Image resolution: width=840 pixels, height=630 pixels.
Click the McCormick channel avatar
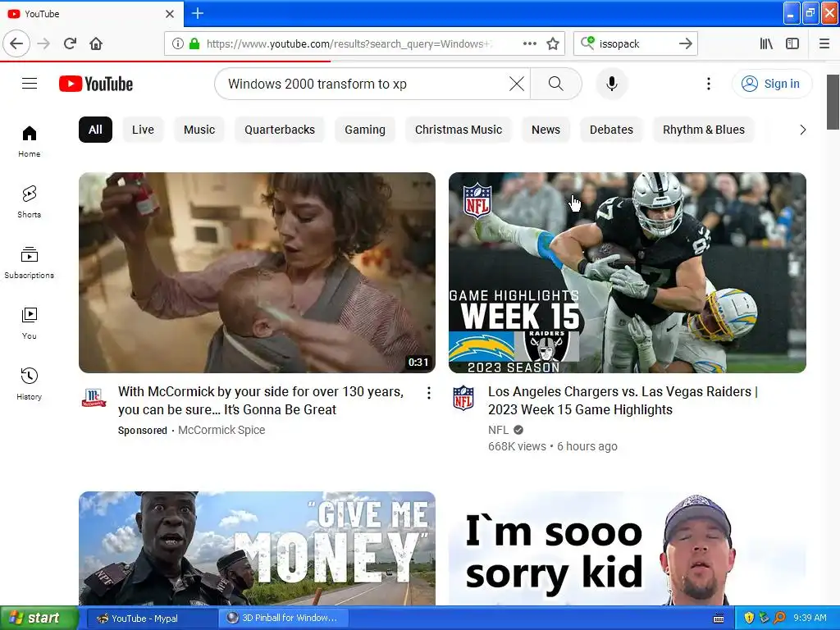coord(94,398)
